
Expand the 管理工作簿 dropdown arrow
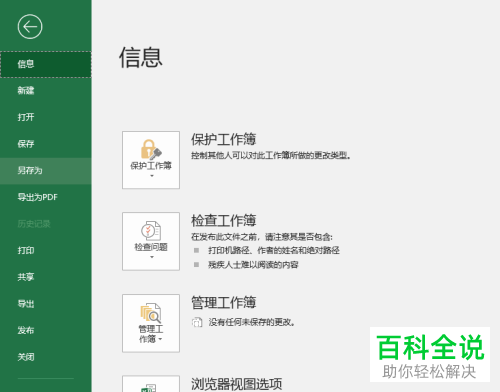(x=160, y=339)
